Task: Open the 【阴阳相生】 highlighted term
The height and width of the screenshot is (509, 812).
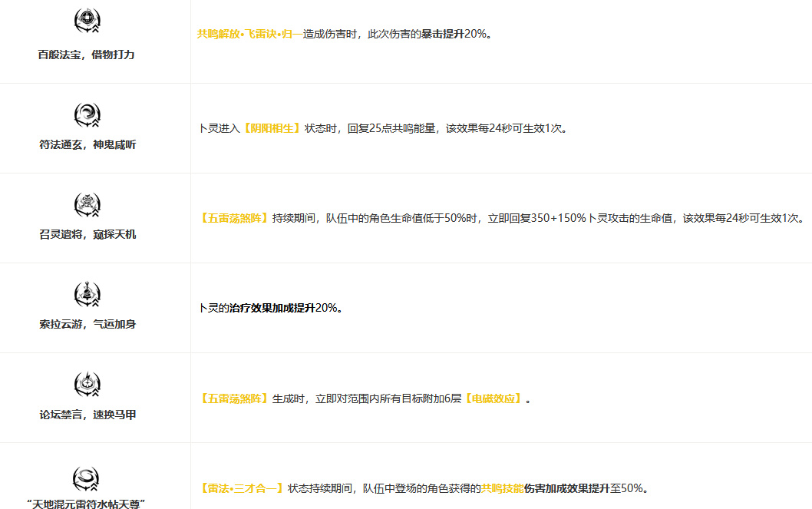Action: click(272, 128)
